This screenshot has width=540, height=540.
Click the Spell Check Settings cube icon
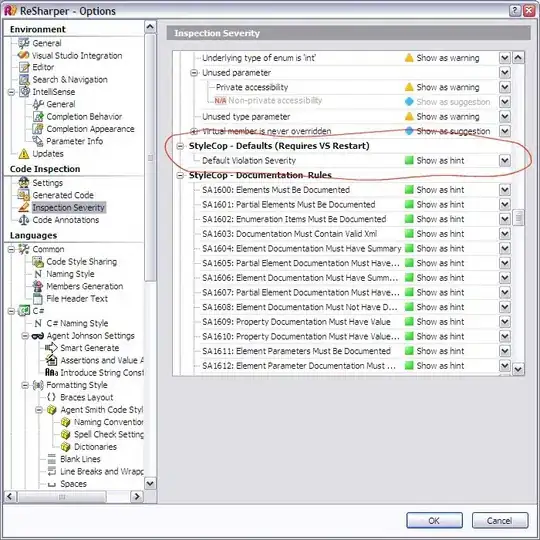(65, 434)
